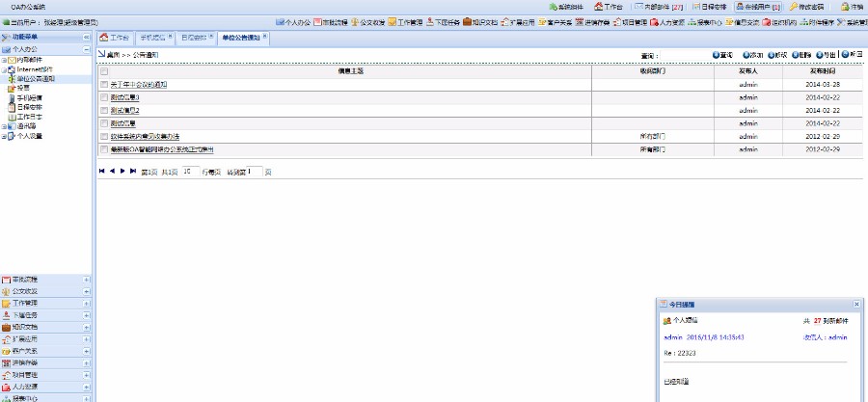This screenshot has height=402, width=868.
Task: Open 知识文档 in the top toolbar
Action: 480,23
